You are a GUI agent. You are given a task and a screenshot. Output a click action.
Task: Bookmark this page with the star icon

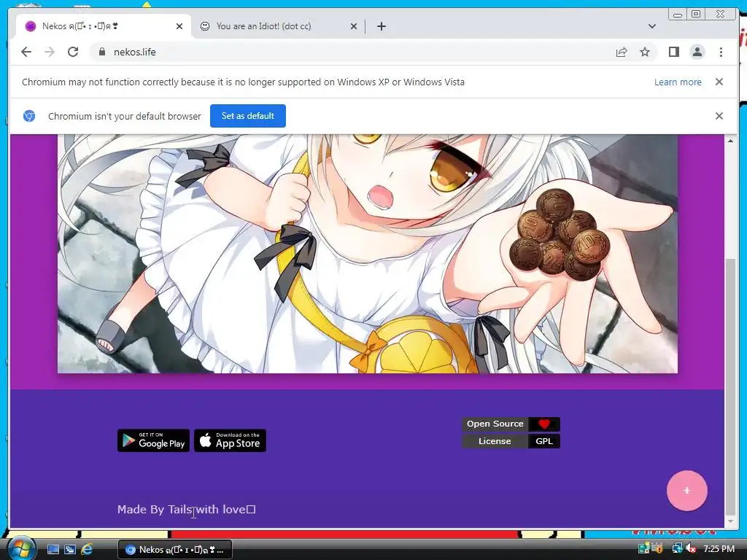click(645, 52)
